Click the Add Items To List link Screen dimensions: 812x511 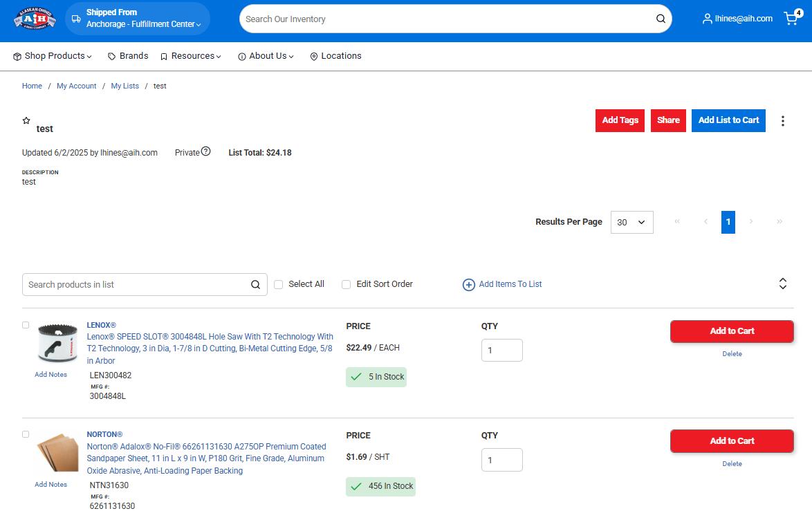point(510,284)
